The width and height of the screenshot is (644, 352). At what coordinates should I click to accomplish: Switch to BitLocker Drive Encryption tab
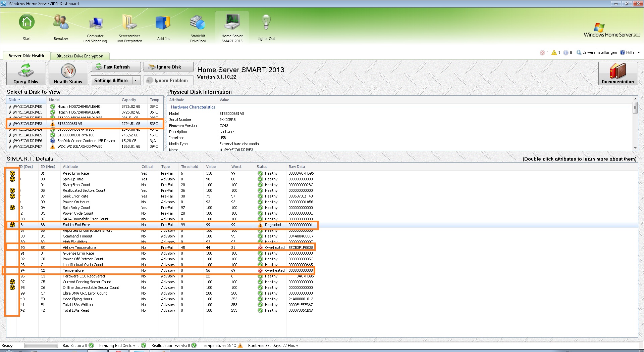[80, 56]
